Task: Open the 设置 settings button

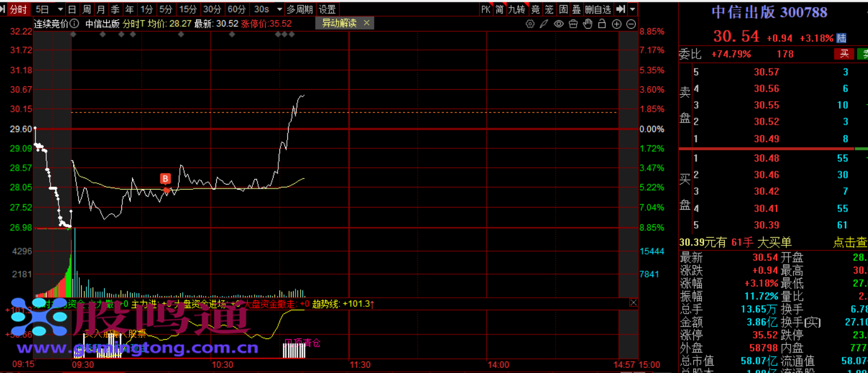Action: click(327, 9)
